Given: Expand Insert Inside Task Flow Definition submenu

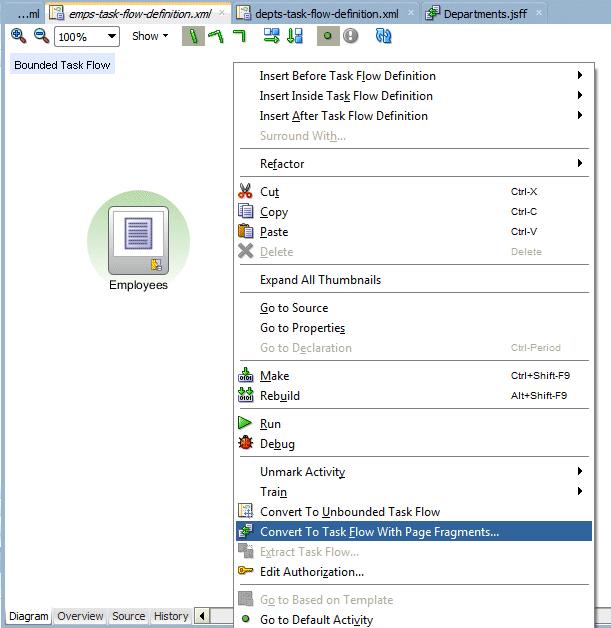Looking at the screenshot, I should pos(414,96).
